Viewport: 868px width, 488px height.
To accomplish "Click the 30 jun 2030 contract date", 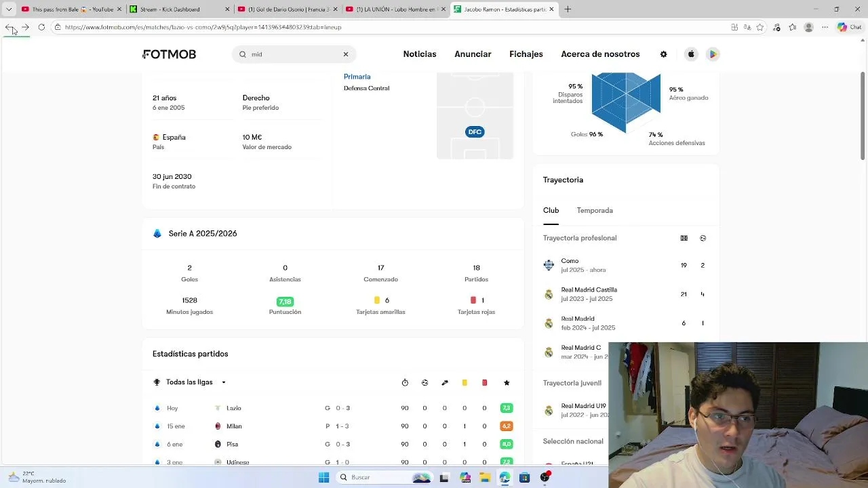I will 172,177.
